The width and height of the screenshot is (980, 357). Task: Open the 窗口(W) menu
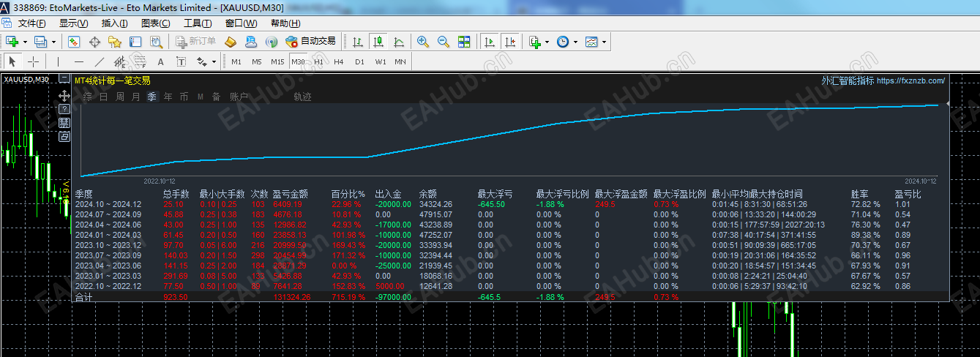tap(242, 23)
